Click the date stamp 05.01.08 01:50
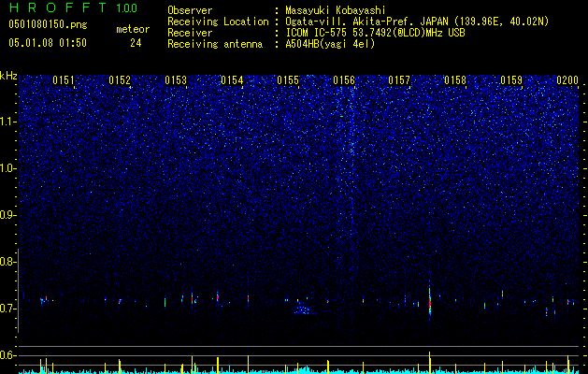This screenshot has width=588, height=374. [x=48, y=43]
